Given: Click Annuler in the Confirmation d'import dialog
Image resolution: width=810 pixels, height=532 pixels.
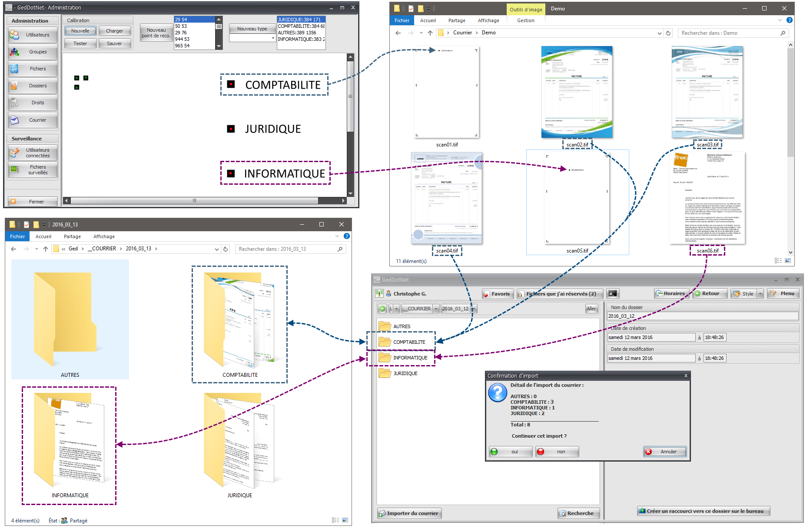Looking at the screenshot, I should coord(665,452).
